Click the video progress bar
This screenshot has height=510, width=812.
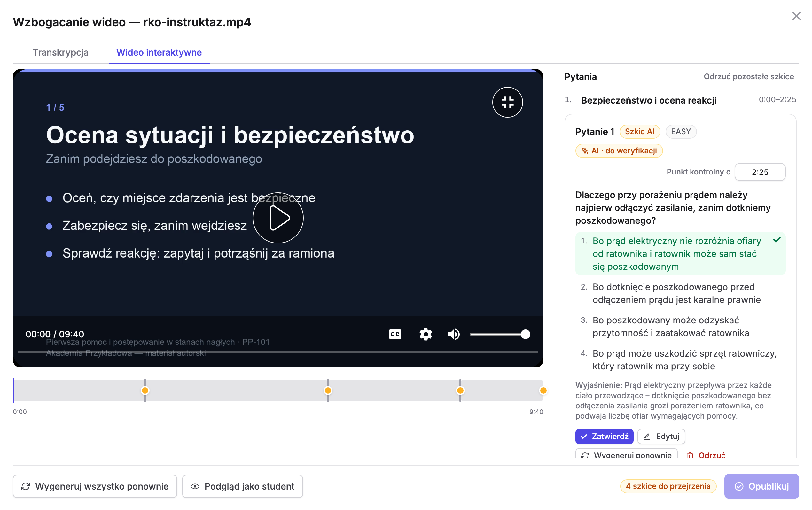click(x=278, y=352)
